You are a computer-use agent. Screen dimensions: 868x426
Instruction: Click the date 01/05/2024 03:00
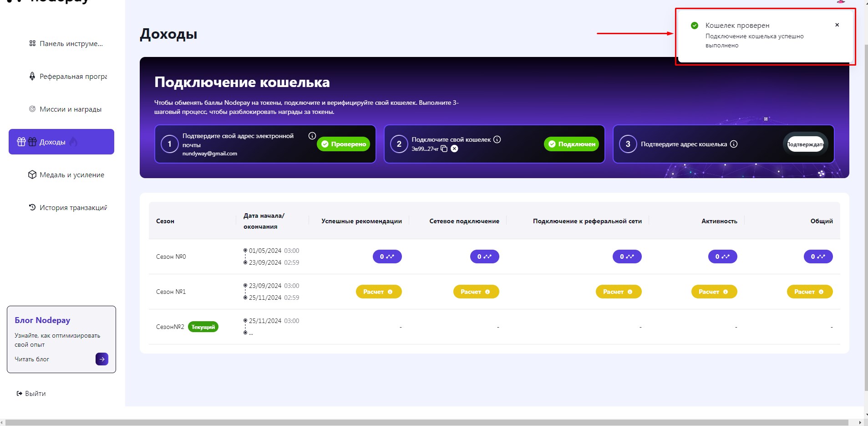point(274,251)
